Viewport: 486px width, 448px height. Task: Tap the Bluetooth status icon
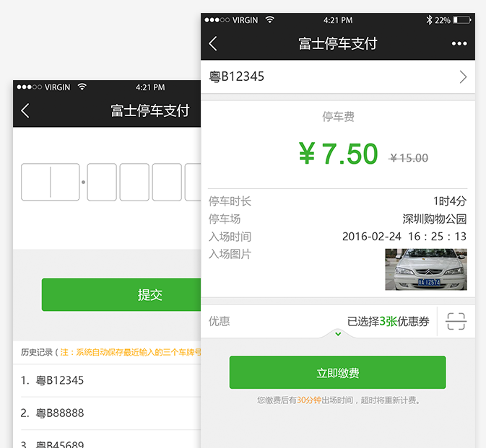(428, 20)
